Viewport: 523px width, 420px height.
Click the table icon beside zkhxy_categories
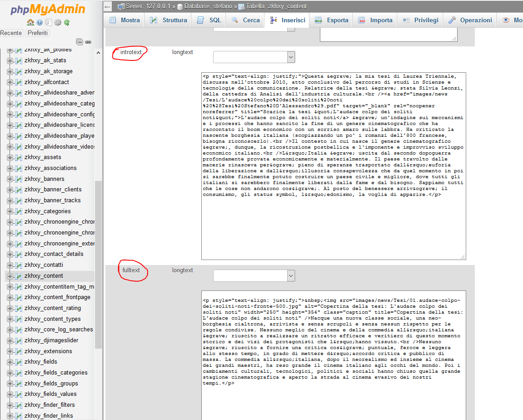pyautogui.click(x=19, y=211)
